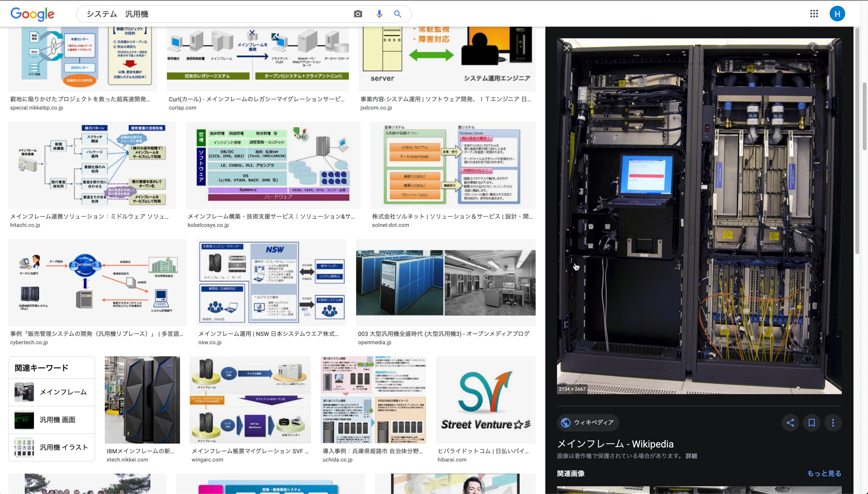Image resolution: width=868 pixels, height=494 pixels.
Task: Open the Google apps grid
Action: (814, 14)
